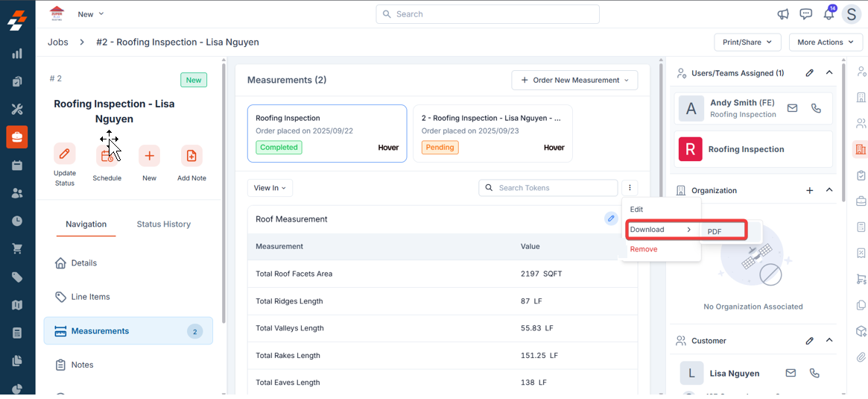Edit Customer section pencil icon
The height and width of the screenshot is (399, 868).
click(809, 341)
